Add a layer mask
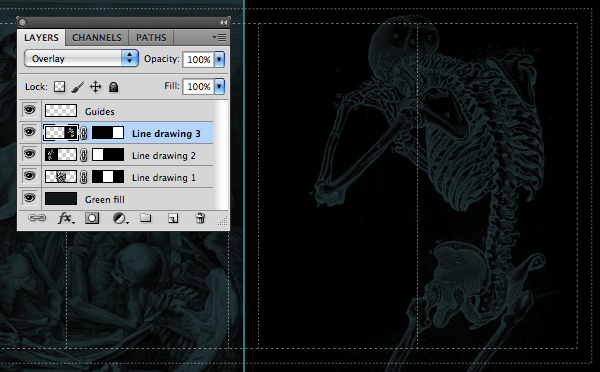Screen dimensions: 600x372 (x=92, y=219)
